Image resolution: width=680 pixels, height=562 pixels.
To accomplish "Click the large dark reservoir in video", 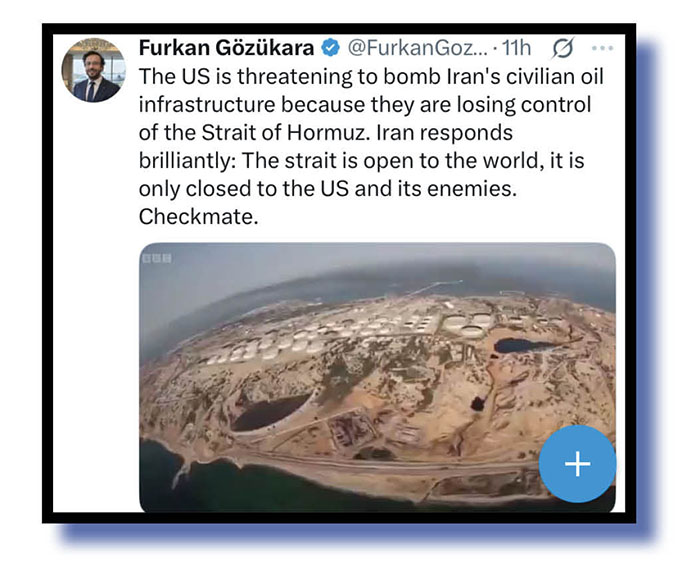I will pyautogui.click(x=271, y=412).
